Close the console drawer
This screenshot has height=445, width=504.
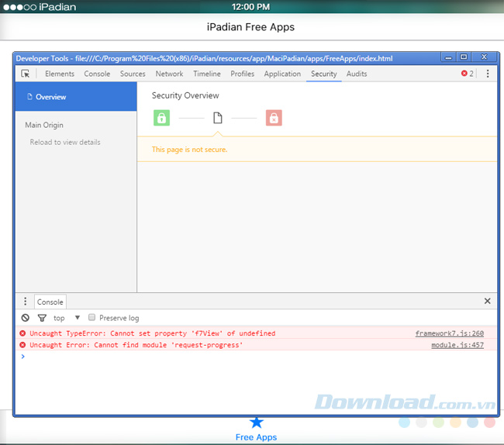pos(487,301)
